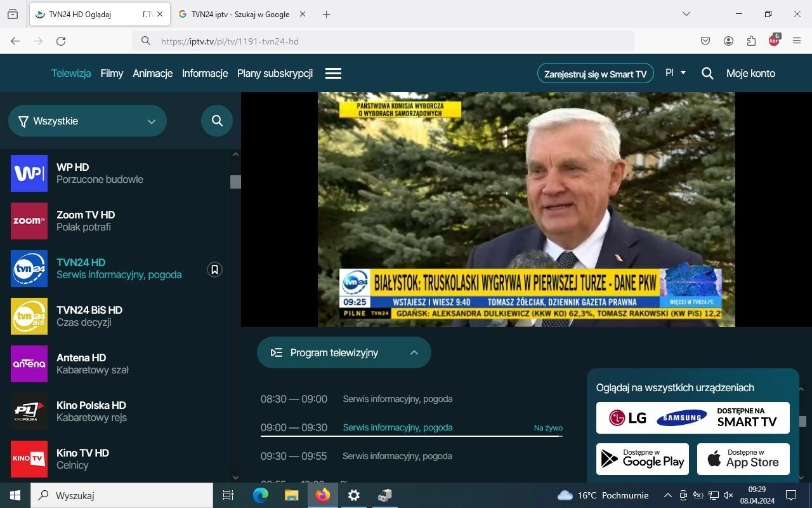The width and height of the screenshot is (812, 508).
Task: Click the Antena HD channel logo
Action: pyautogui.click(x=29, y=364)
